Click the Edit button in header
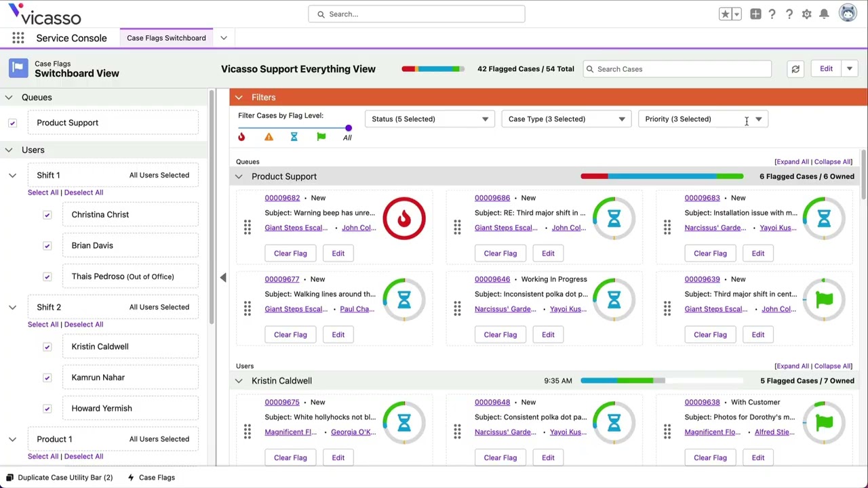868x488 pixels. coord(826,69)
